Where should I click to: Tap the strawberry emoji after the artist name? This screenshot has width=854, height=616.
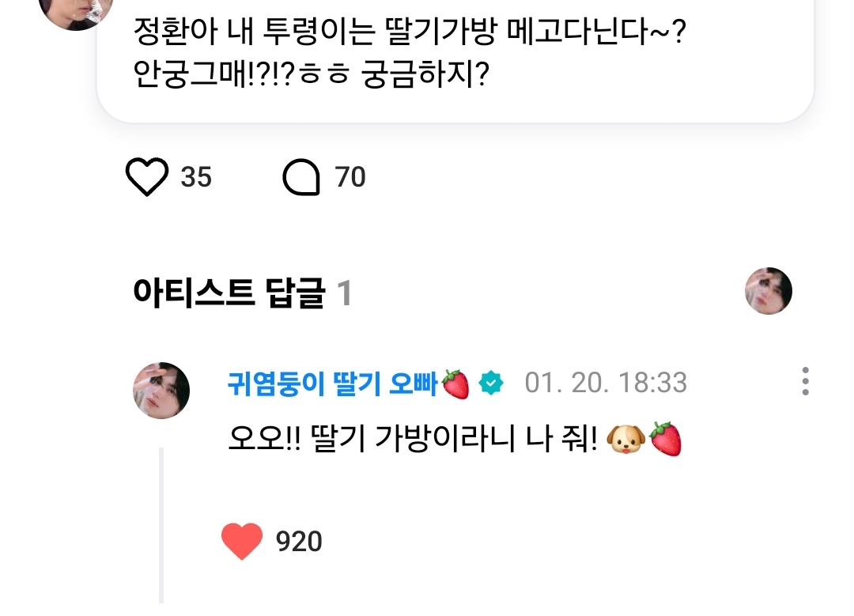(456, 384)
